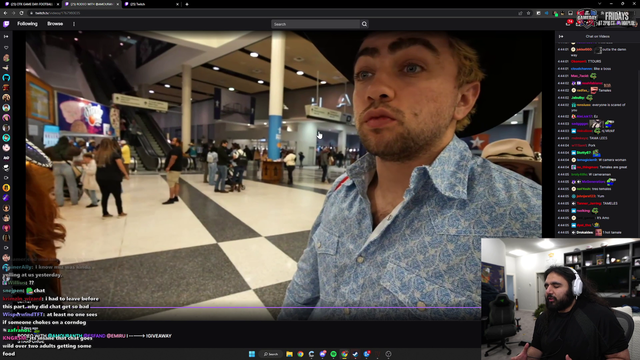
Task: Open the Following page
Action: 27,24
